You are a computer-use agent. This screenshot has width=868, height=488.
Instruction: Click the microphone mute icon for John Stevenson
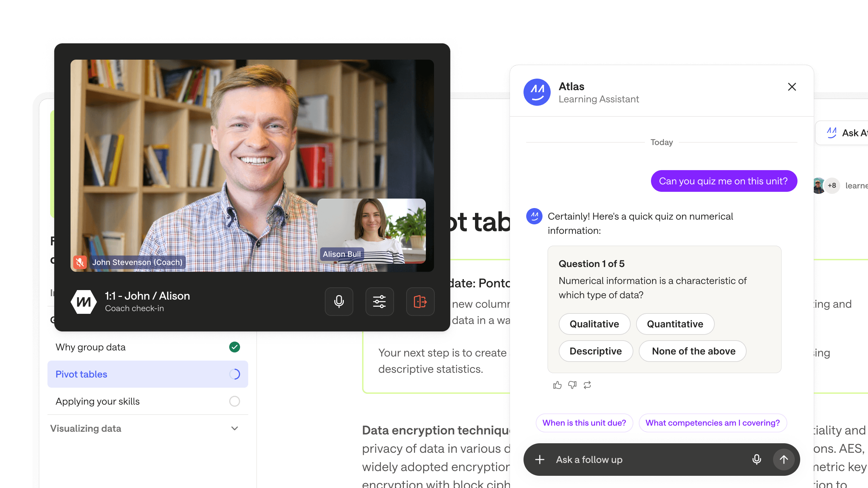tap(80, 262)
